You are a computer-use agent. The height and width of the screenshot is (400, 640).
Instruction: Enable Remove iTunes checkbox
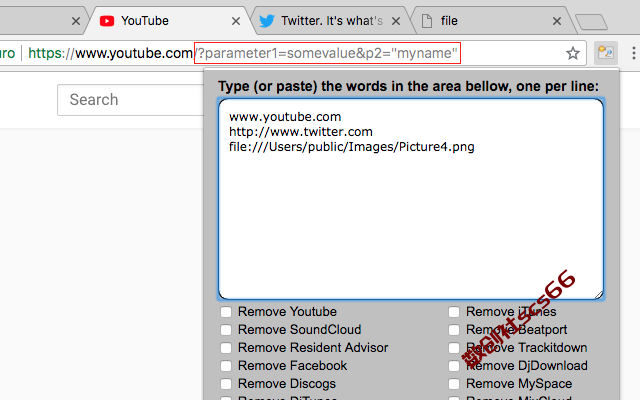point(454,312)
